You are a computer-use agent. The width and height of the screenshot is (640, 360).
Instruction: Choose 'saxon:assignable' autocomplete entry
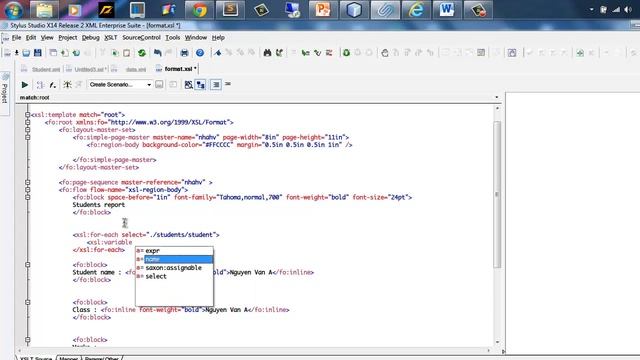point(174,268)
